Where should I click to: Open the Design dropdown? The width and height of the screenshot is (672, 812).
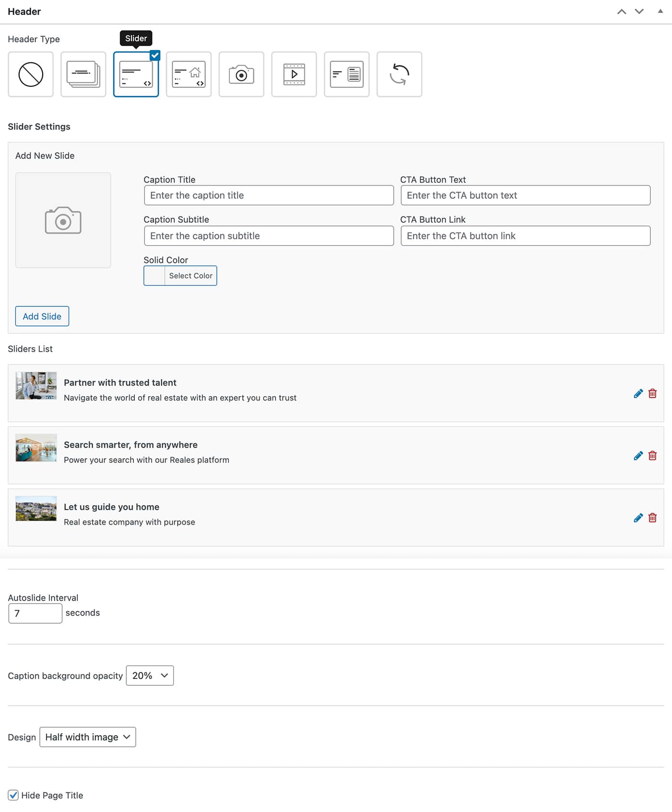(x=88, y=737)
